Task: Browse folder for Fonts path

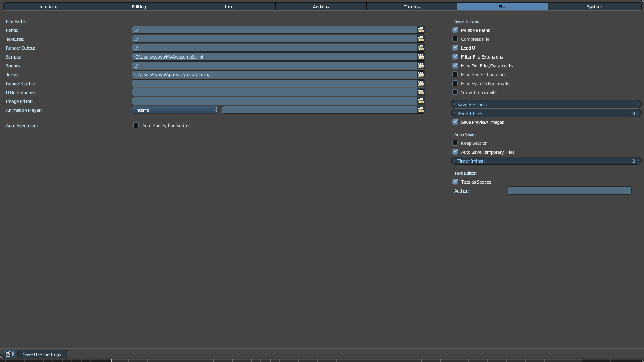Action: coord(421,30)
